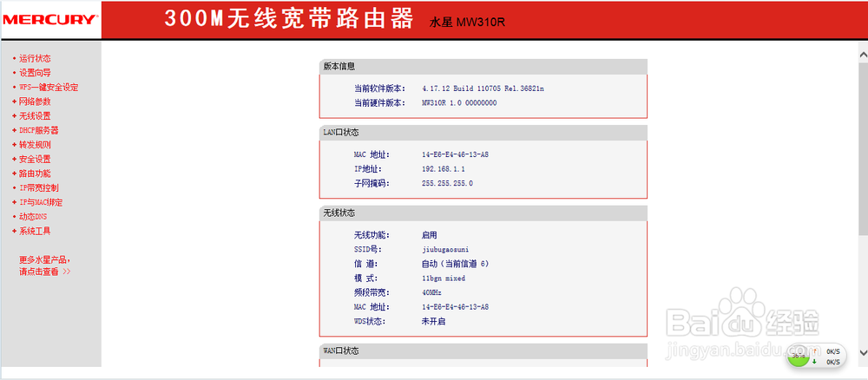The width and height of the screenshot is (868, 380).
Task: Click 无线功能 value 启用
Action: tap(429, 235)
